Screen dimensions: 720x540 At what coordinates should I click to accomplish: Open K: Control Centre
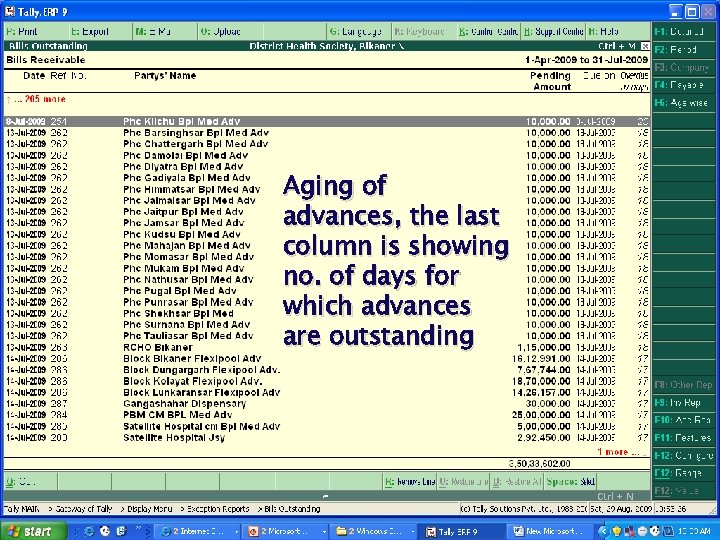point(489,32)
